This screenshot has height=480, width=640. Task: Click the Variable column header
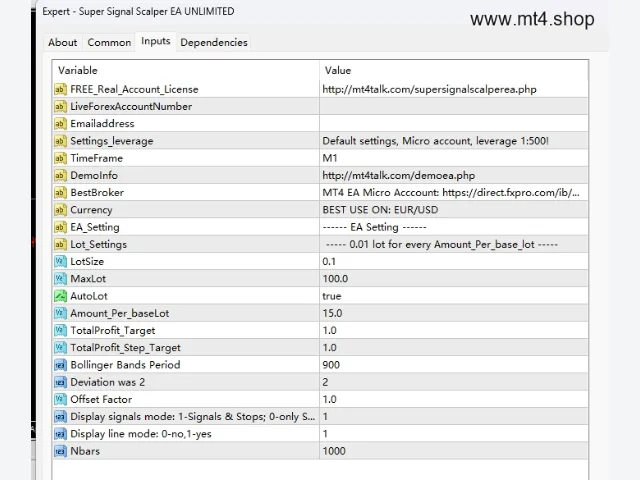point(186,70)
